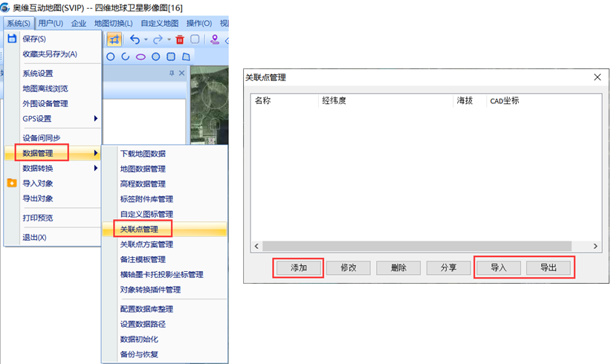The width and height of the screenshot is (611, 364).
Task: Pin the side panel with pushpin icon
Action: click(x=172, y=74)
